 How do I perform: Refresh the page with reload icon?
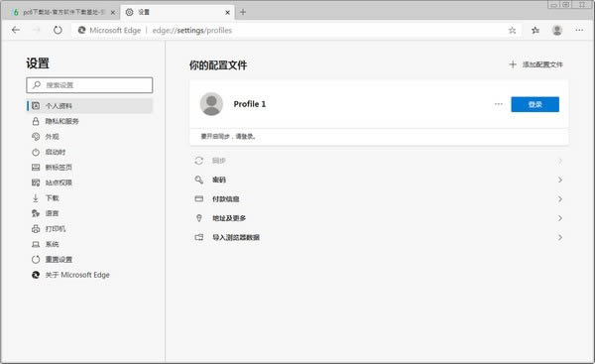point(58,30)
